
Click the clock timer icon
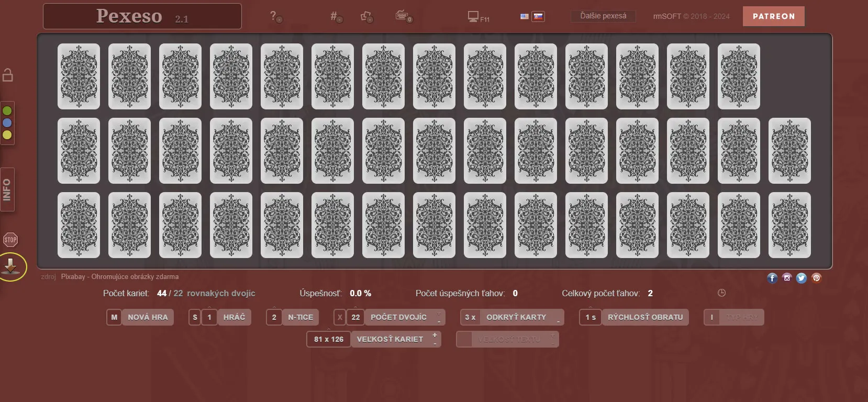tap(721, 293)
